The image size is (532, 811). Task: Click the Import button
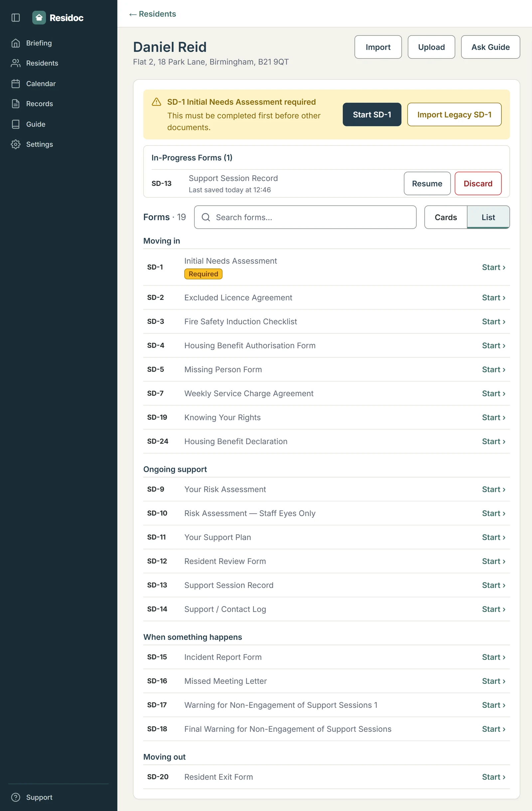click(x=378, y=47)
